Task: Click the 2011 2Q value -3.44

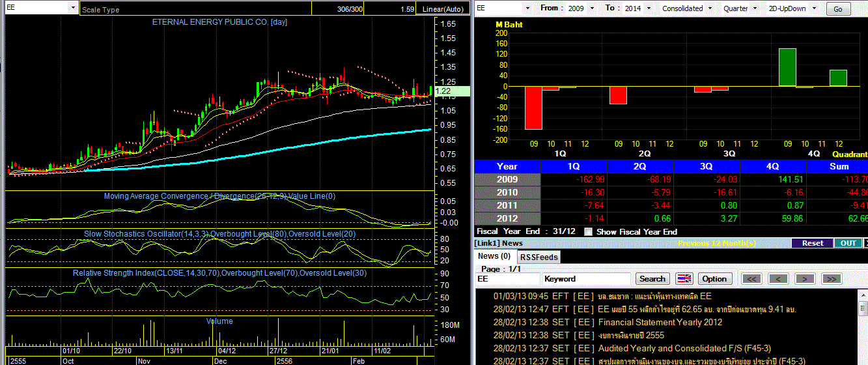Action: pos(660,205)
